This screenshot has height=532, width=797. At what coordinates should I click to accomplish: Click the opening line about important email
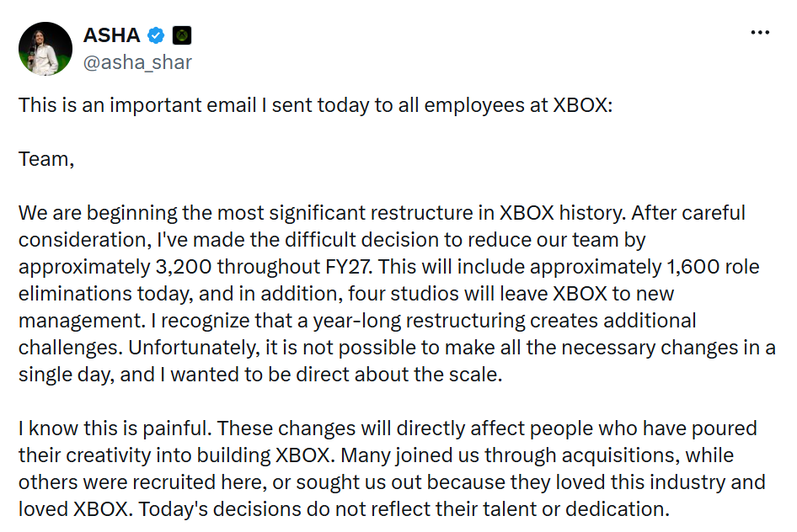tap(316, 105)
